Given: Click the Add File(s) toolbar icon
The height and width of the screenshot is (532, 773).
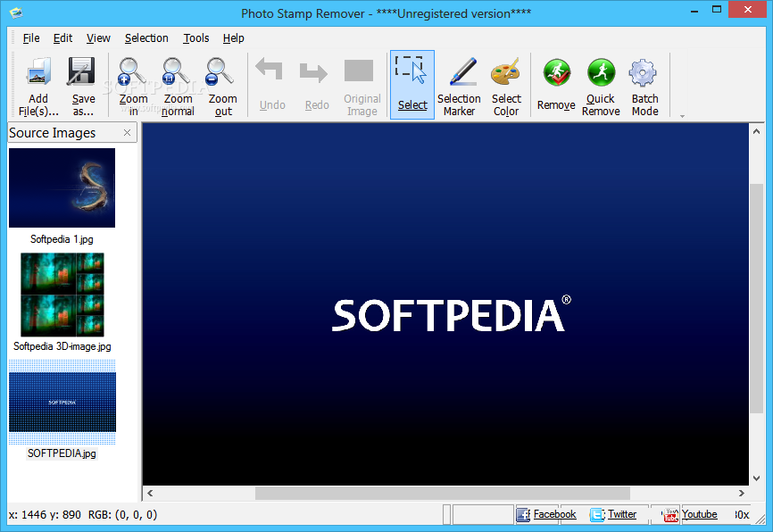Looking at the screenshot, I should (38, 71).
